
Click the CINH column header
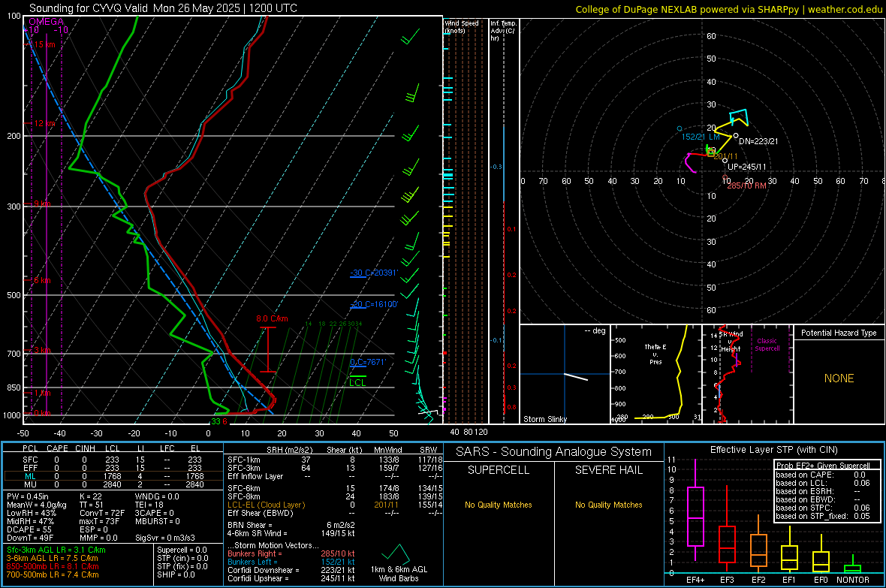85,448
